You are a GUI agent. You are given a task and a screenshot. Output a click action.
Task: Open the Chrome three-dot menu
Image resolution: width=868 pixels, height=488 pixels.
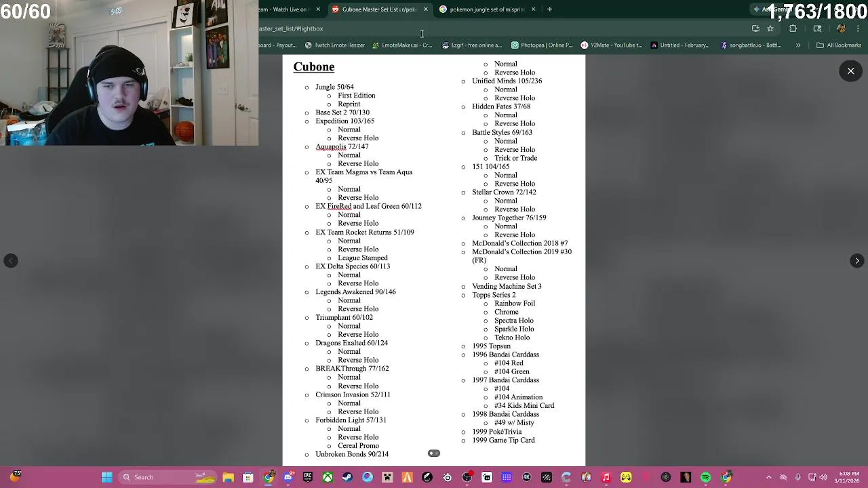[x=859, y=28]
